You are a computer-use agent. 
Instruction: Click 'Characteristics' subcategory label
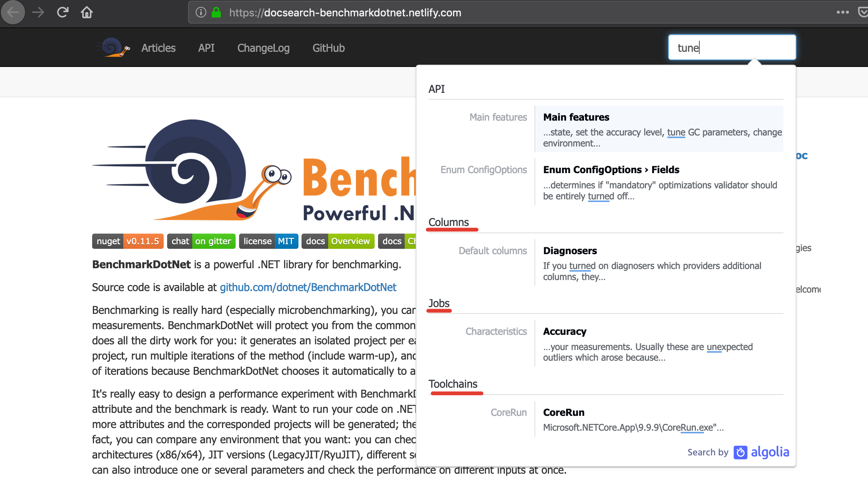pyautogui.click(x=496, y=331)
